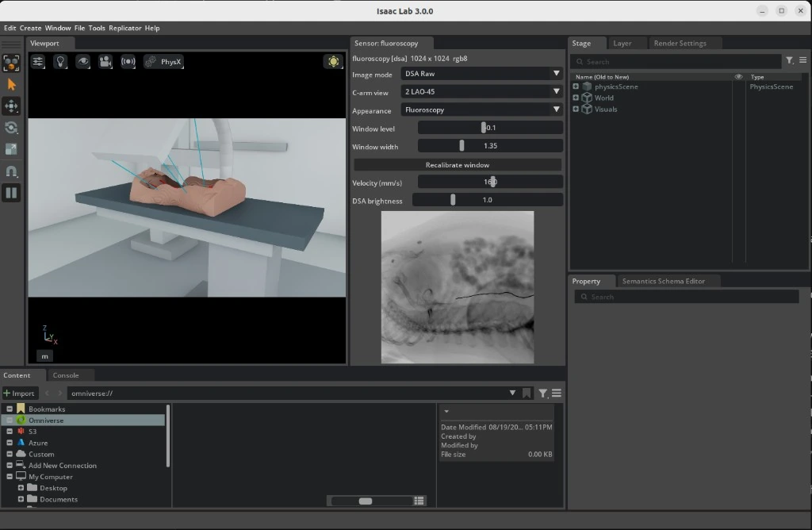
Task: Expand the Desktop folder
Action: coord(21,488)
